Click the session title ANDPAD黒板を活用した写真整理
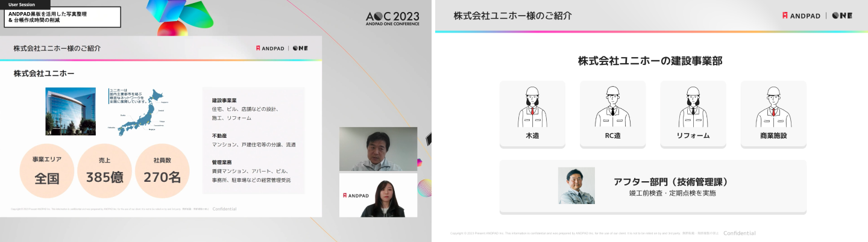 coord(48,13)
